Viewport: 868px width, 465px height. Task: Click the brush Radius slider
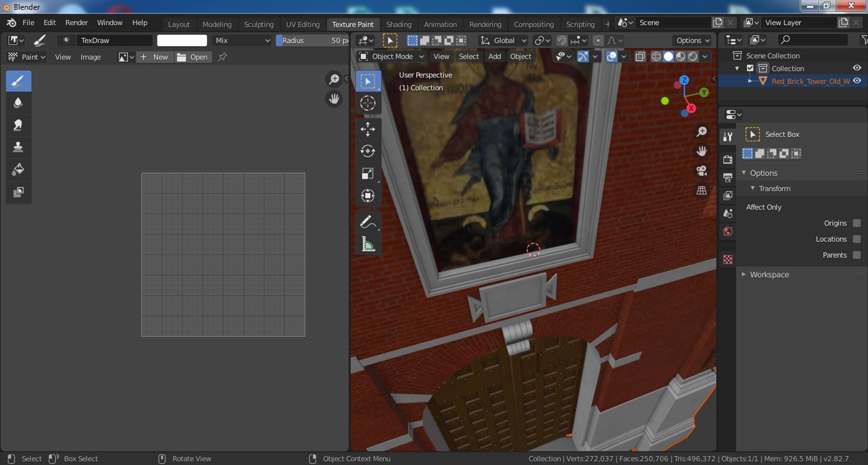pos(312,40)
